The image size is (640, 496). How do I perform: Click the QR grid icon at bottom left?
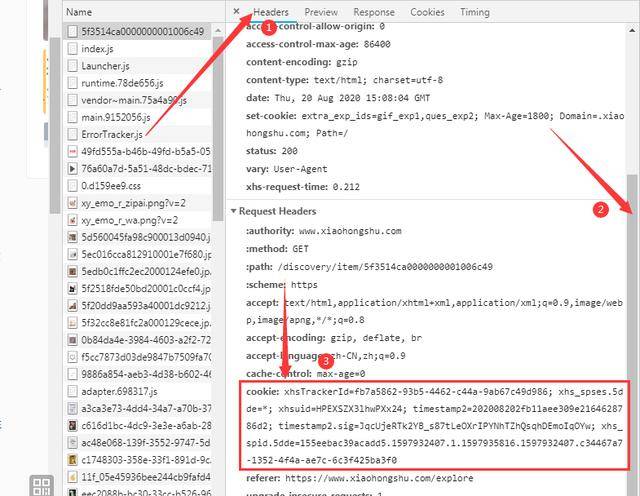(42, 486)
